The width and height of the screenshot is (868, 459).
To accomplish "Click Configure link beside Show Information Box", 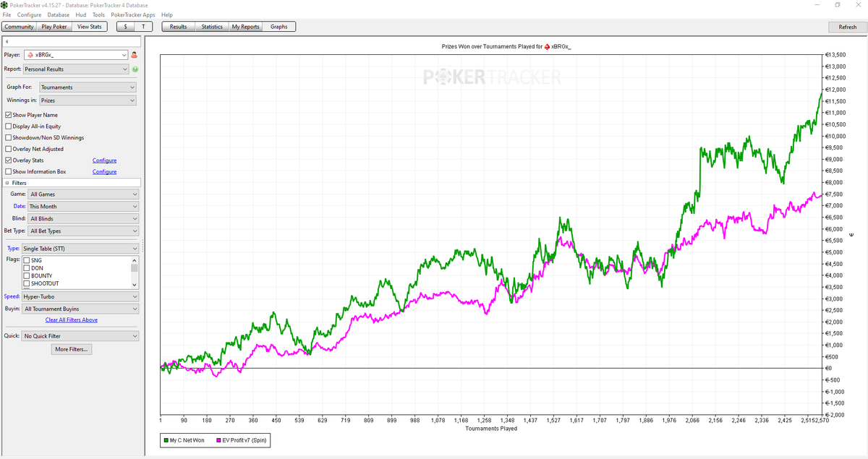I will tap(104, 172).
